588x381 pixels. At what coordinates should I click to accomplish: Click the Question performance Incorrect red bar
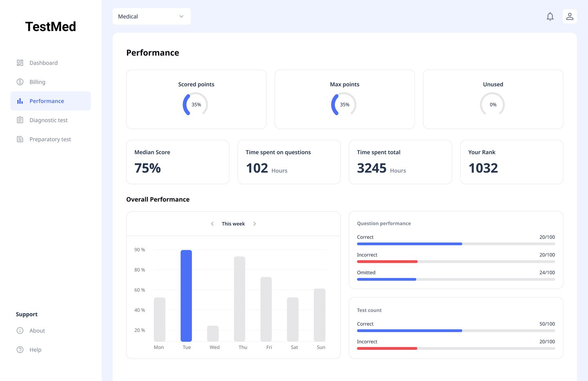(387, 262)
